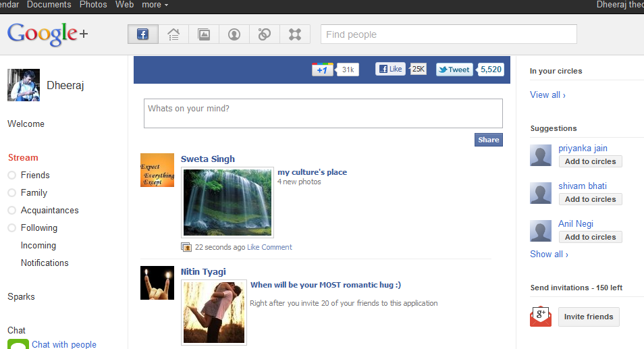Click the Chat heading in sidebar
644x349 pixels.
click(16, 330)
